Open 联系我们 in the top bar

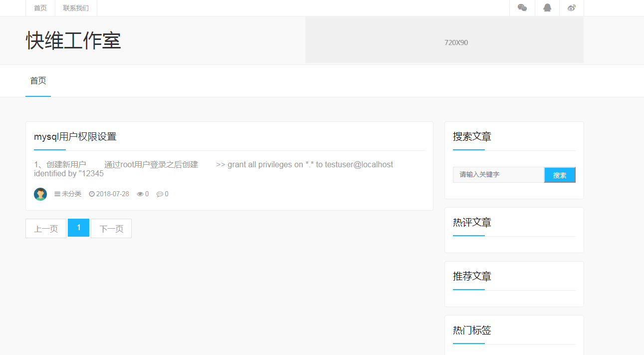coord(76,8)
